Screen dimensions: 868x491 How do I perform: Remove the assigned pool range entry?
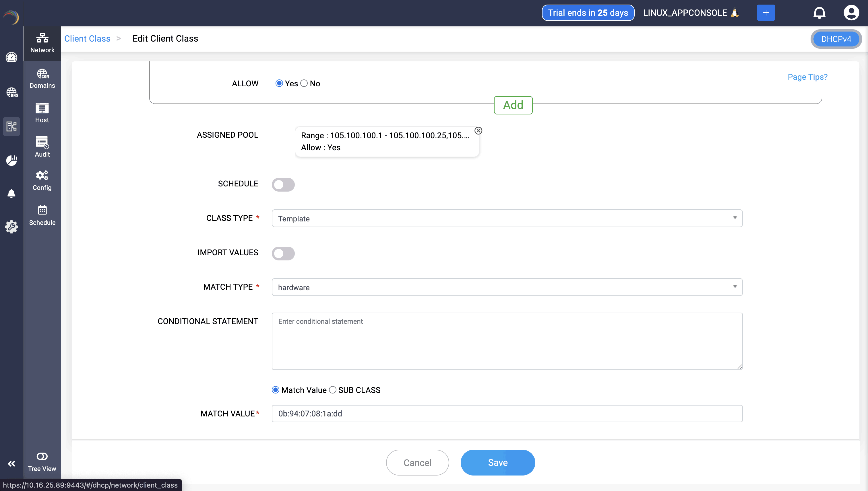click(478, 130)
